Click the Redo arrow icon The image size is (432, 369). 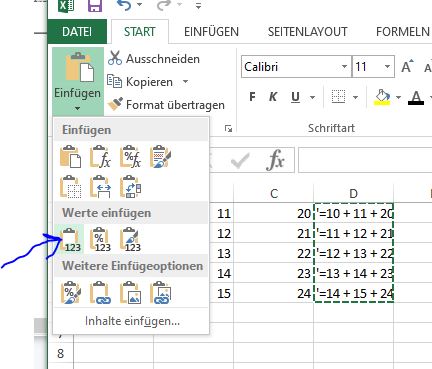[x=163, y=5]
